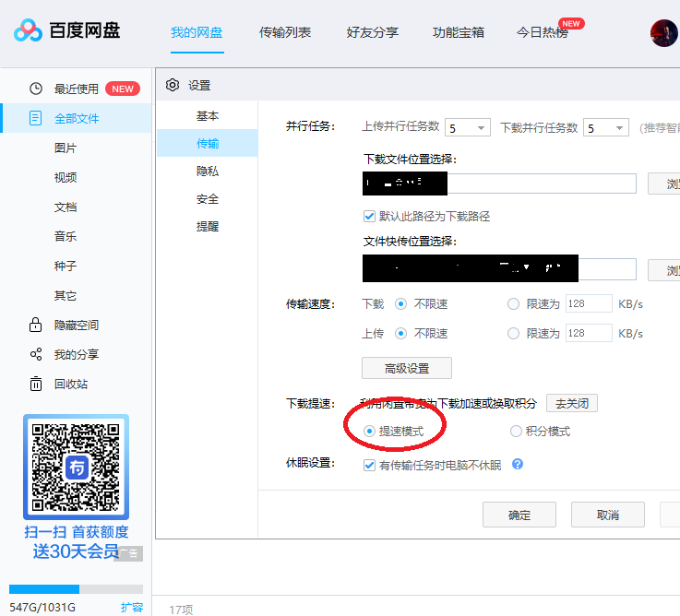Screen dimensions: 680x616
Task: Click 浏览 button for download location
Action: 664,184
